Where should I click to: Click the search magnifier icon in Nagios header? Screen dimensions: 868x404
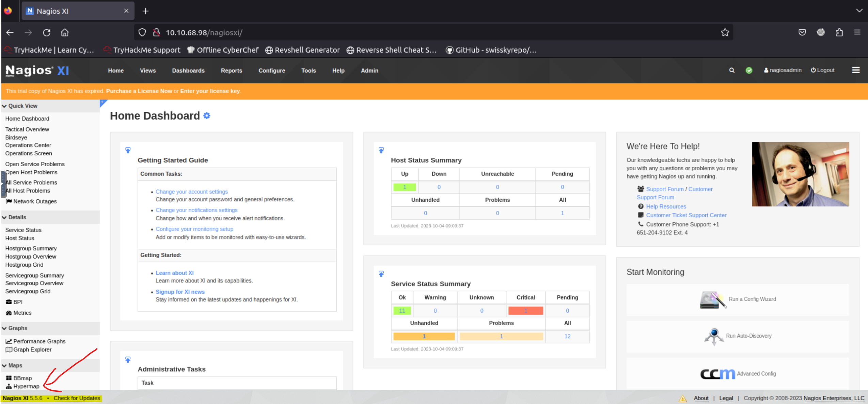[731, 70]
